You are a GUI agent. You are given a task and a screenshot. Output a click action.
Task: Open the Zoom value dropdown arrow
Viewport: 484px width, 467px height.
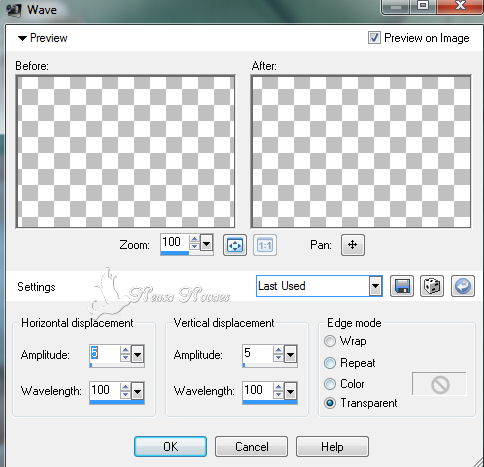tap(206, 243)
